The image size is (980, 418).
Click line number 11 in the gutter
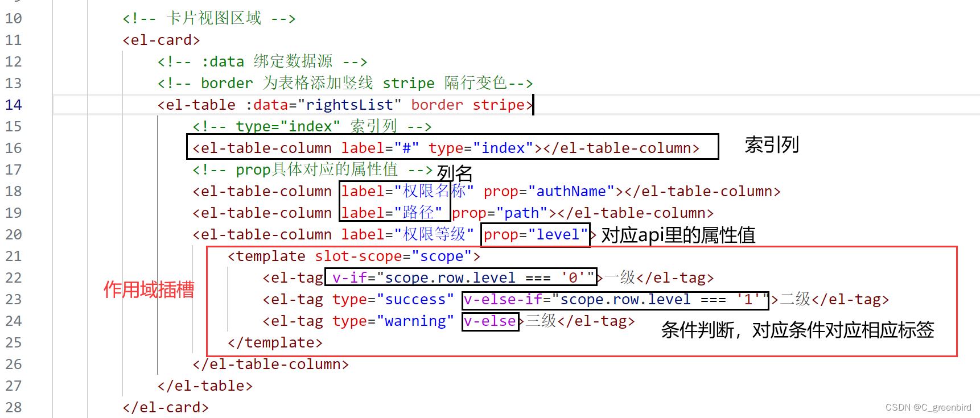click(x=14, y=40)
